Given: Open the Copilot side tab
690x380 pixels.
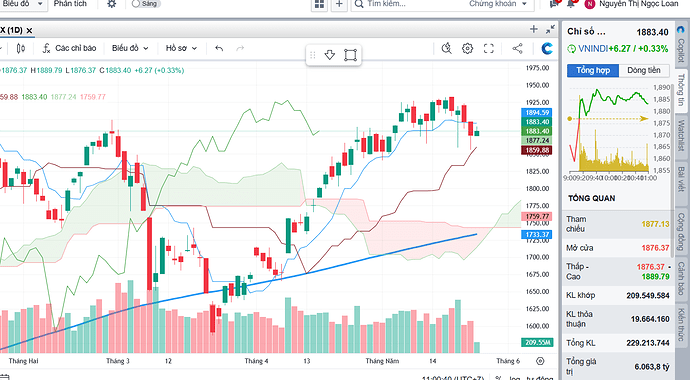Looking at the screenshot, I should click(681, 45).
